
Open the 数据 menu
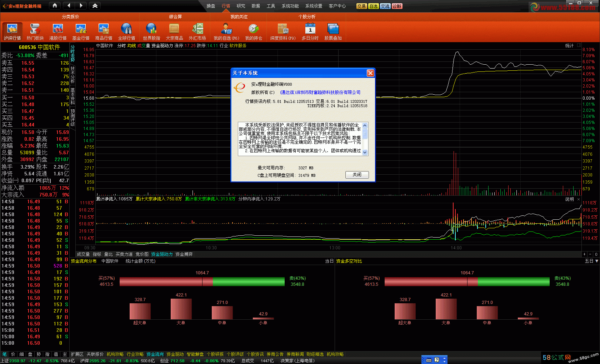[256, 6]
